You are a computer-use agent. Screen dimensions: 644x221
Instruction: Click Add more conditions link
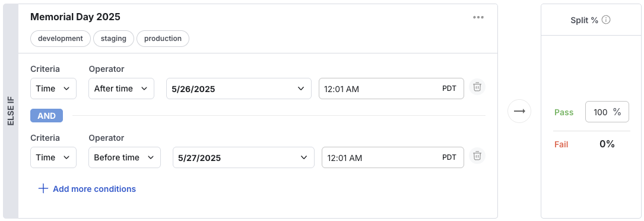point(94,189)
